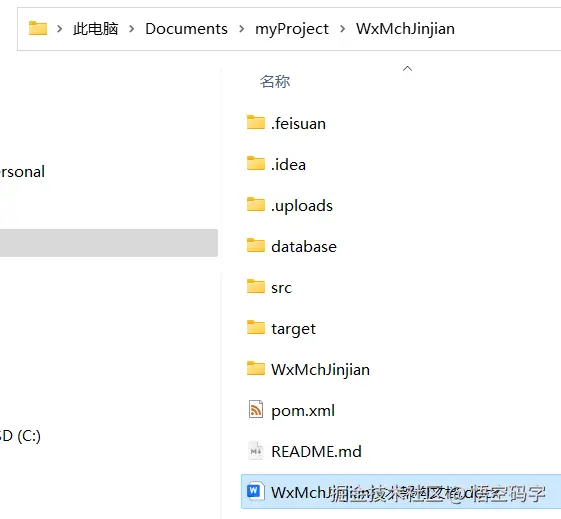Screen dimensions: 561x519
Task: Select the src folder name
Action: point(281,288)
